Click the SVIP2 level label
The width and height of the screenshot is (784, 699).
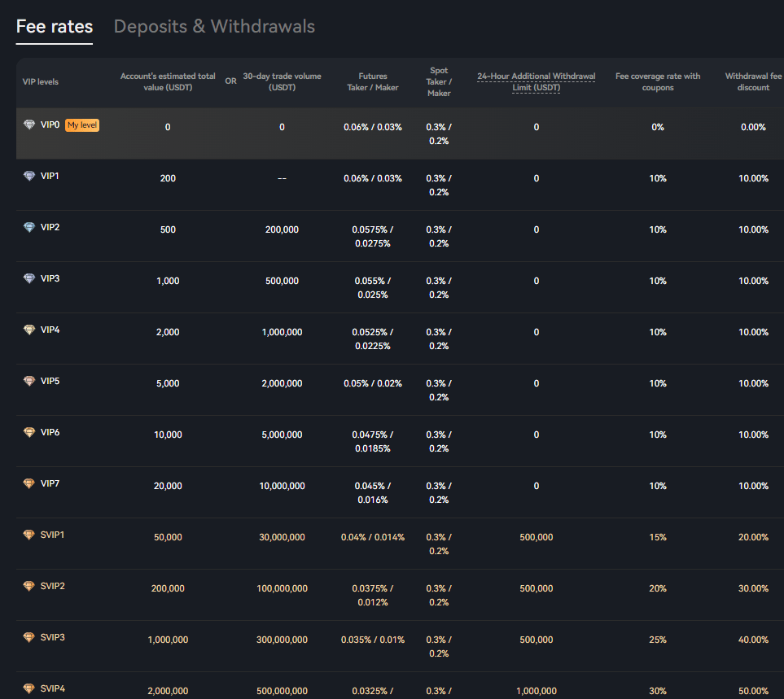52,587
